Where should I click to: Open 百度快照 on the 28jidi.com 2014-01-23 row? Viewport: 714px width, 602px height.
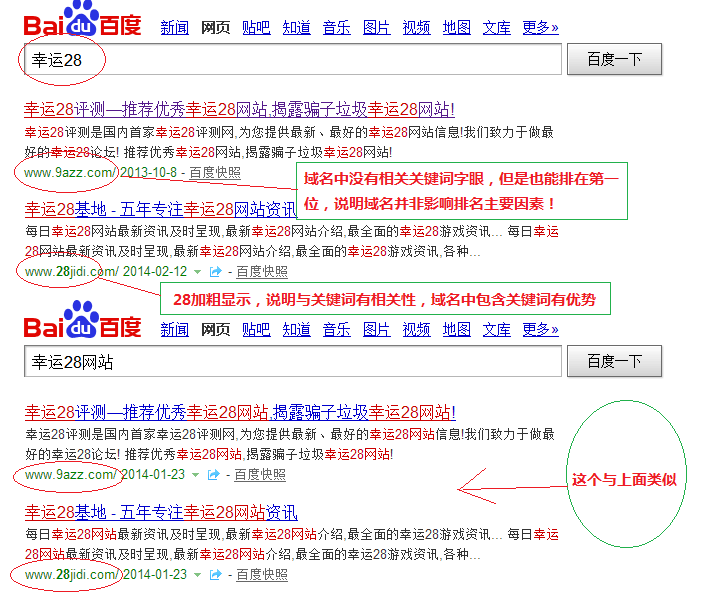pyautogui.click(x=262, y=575)
